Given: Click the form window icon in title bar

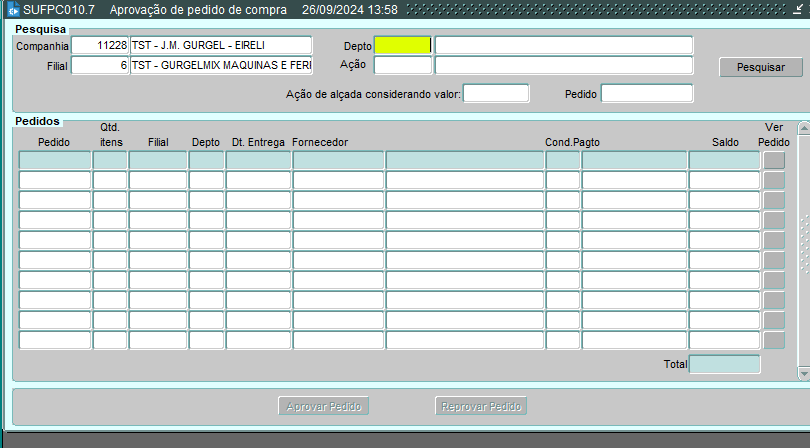Looking at the screenshot, I should 13,10.
